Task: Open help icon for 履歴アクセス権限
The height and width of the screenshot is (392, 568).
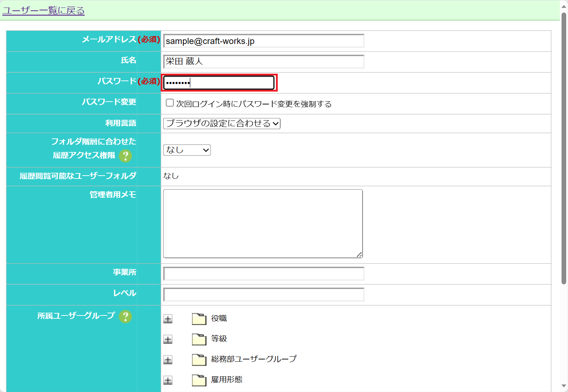Action: coord(125,156)
